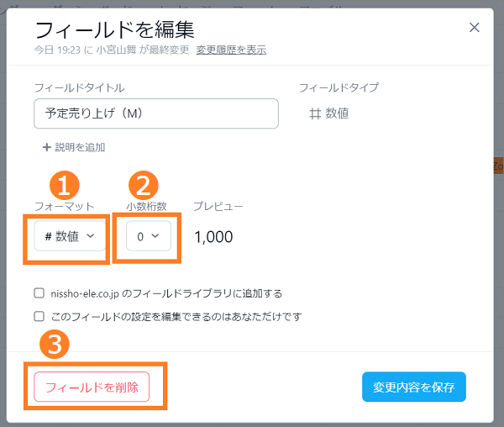Click the フィールドタイプ 数値 label
This screenshot has height=427, width=504.
[337, 113]
